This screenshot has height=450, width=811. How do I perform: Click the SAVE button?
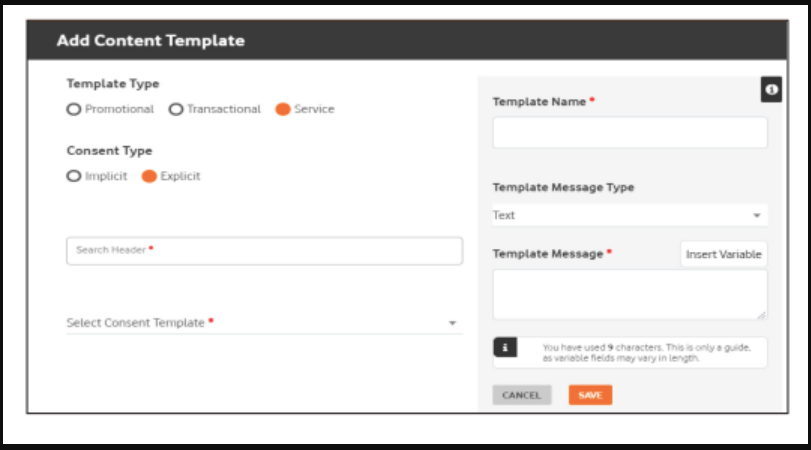590,395
